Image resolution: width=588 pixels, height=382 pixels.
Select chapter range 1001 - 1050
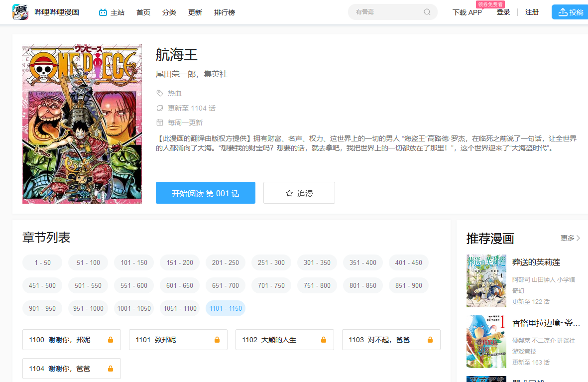pyautogui.click(x=134, y=308)
